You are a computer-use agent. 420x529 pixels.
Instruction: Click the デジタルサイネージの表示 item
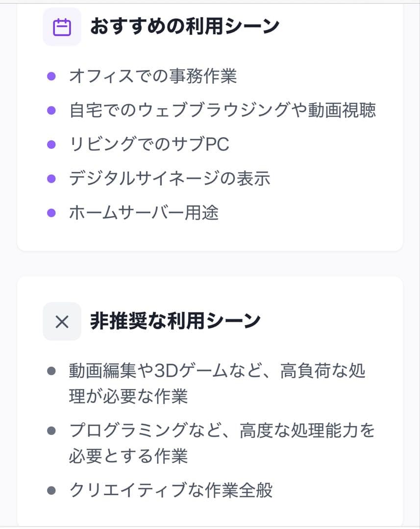(x=170, y=178)
